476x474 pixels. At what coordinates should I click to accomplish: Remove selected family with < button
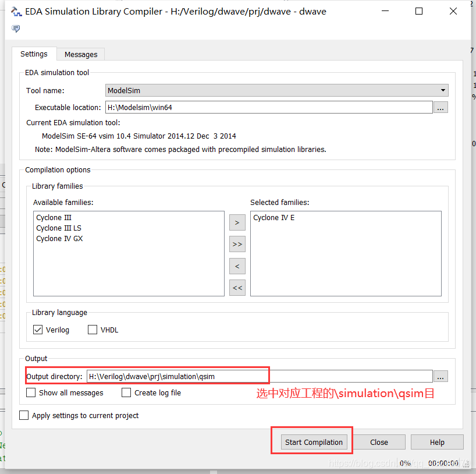coord(237,266)
